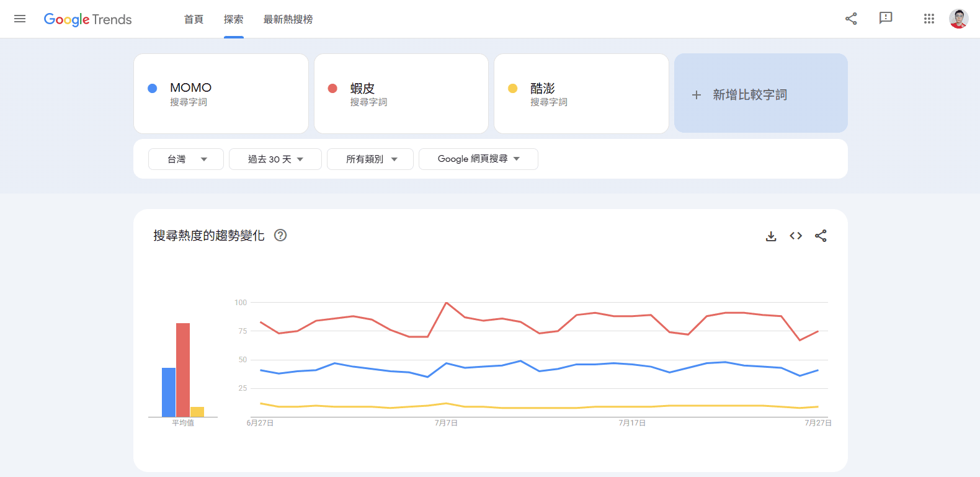The width and height of the screenshot is (980, 477).
Task: Open the Google apps grid
Action: pyautogui.click(x=929, y=19)
